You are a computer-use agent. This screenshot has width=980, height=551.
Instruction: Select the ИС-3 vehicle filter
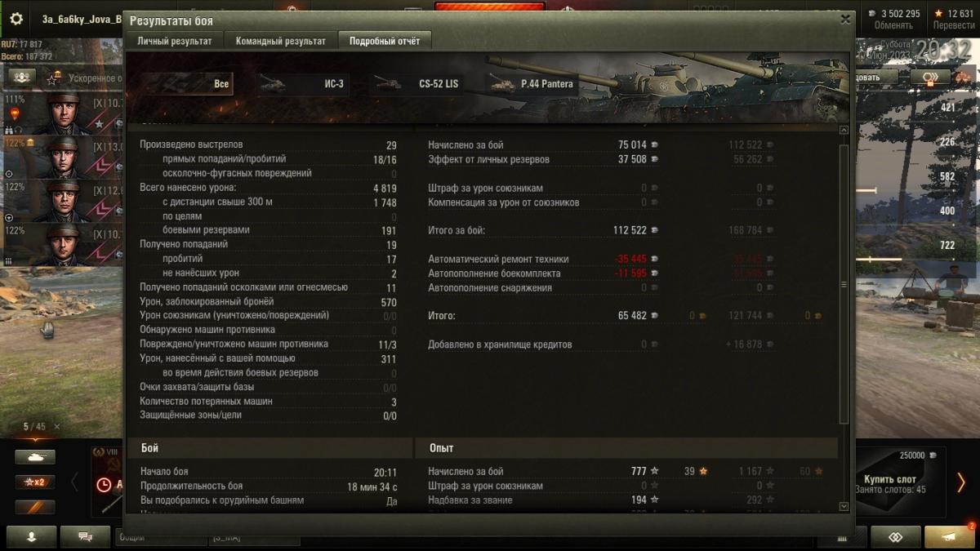coord(302,83)
